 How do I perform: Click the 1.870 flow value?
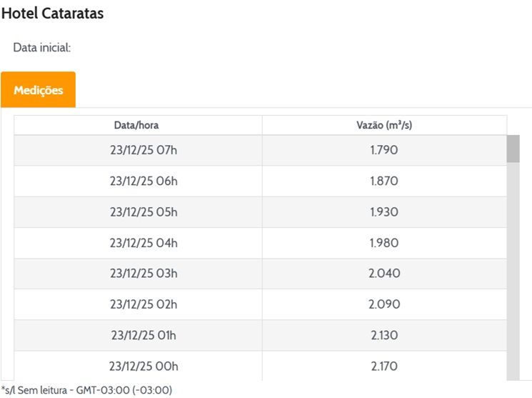(384, 181)
